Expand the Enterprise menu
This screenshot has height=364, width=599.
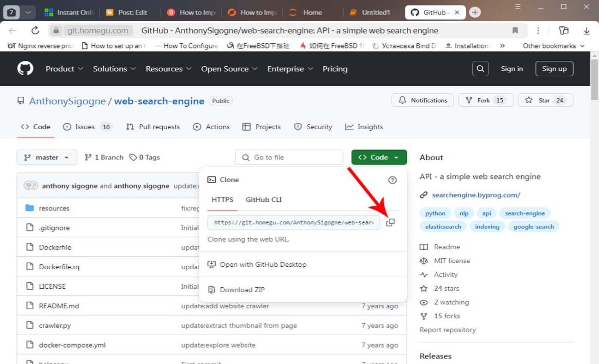(290, 69)
